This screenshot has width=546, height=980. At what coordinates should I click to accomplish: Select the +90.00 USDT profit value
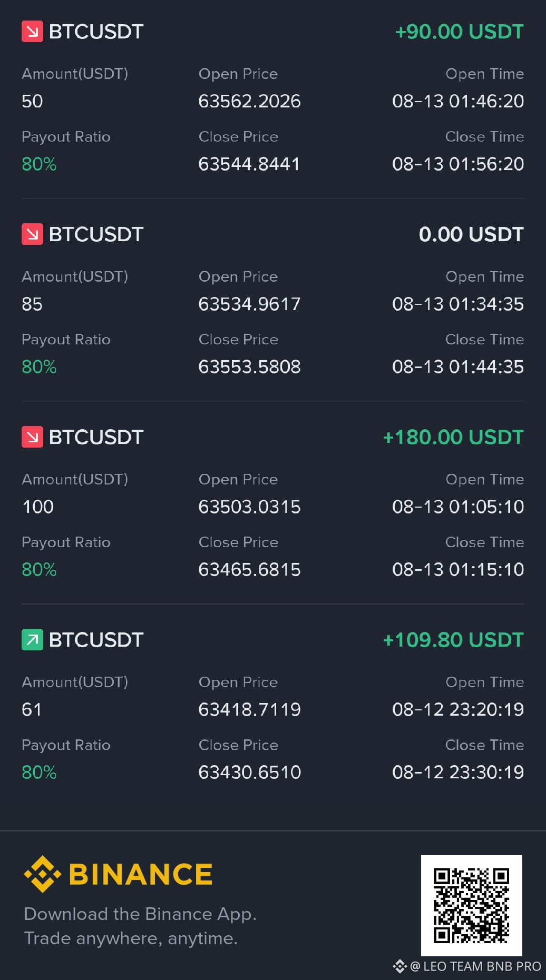click(x=459, y=32)
